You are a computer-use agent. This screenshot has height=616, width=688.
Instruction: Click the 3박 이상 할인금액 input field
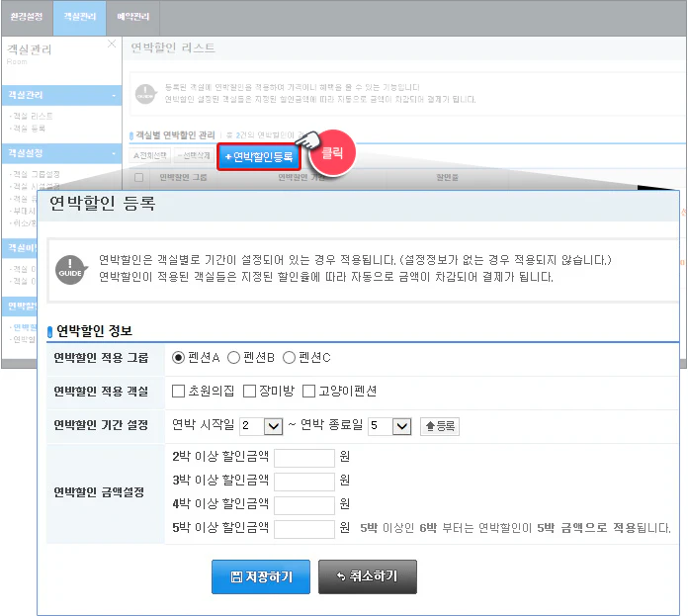coord(304,482)
